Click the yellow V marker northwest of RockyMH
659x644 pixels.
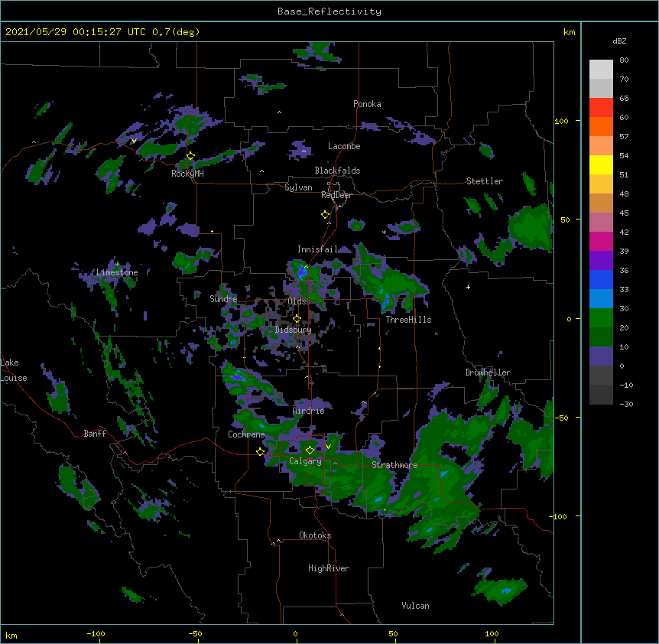[x=134, y=141]
